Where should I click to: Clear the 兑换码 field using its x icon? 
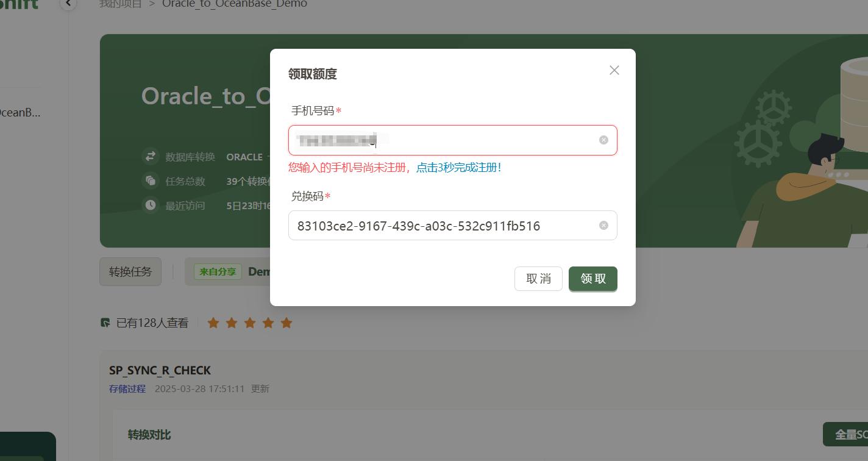[603, 225]
